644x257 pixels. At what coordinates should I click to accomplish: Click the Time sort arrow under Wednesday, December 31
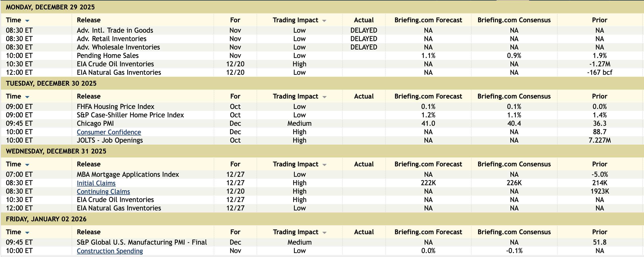[x=27, y=165]
